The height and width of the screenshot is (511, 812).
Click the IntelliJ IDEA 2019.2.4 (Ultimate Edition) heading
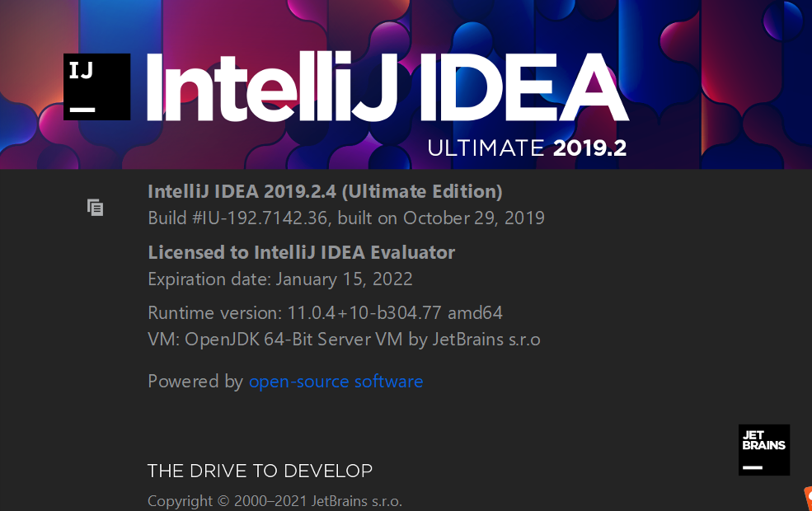click(x=325, y=191)
